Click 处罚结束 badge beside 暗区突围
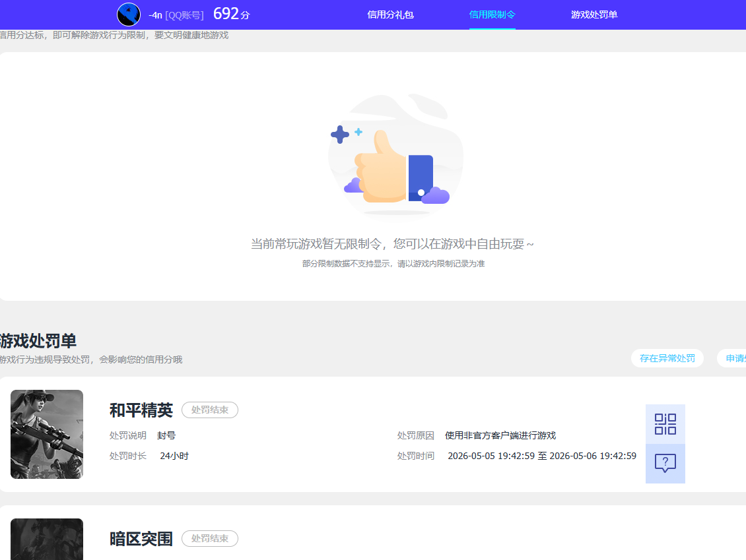This screenshot has width=746, height=560. point(210,539)
